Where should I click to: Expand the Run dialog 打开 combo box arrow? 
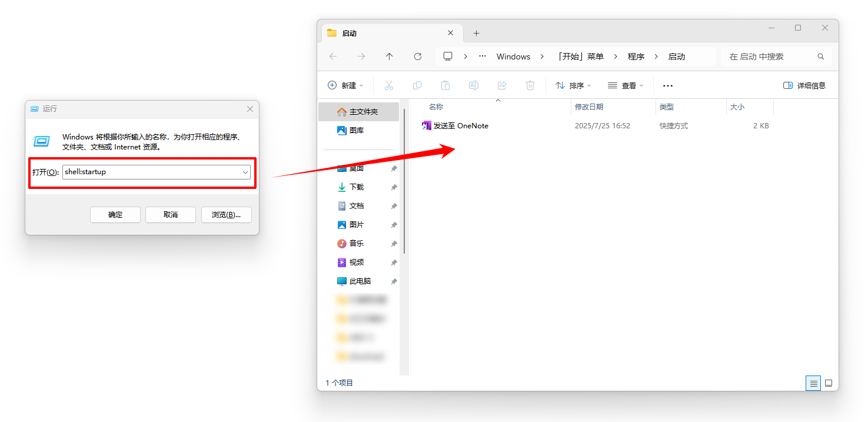pyautogui.click(x=245, y=172)
